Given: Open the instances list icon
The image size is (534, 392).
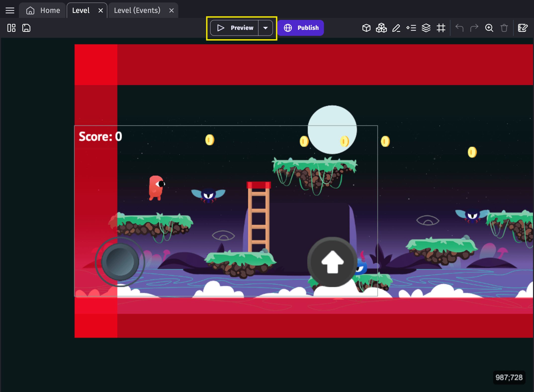Looking at the screenshot, I should [x=411, y=28].
